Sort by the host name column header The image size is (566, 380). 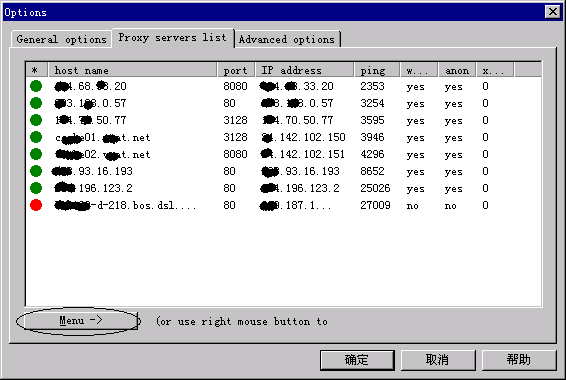(x=132, y=70)
